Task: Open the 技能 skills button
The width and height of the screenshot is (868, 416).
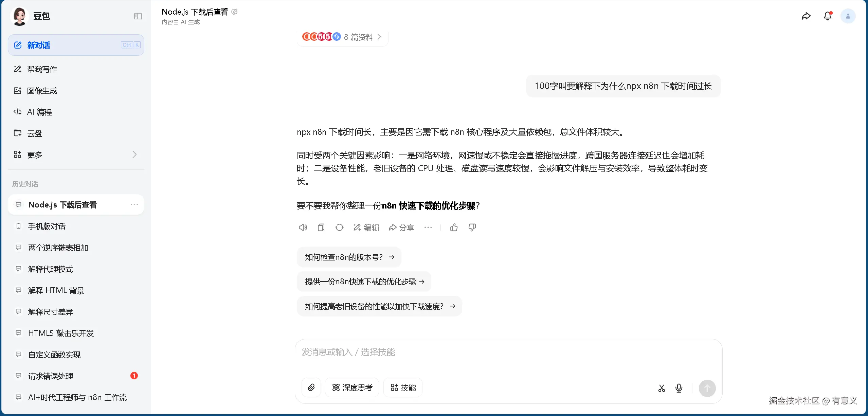Action: (403, 387)
